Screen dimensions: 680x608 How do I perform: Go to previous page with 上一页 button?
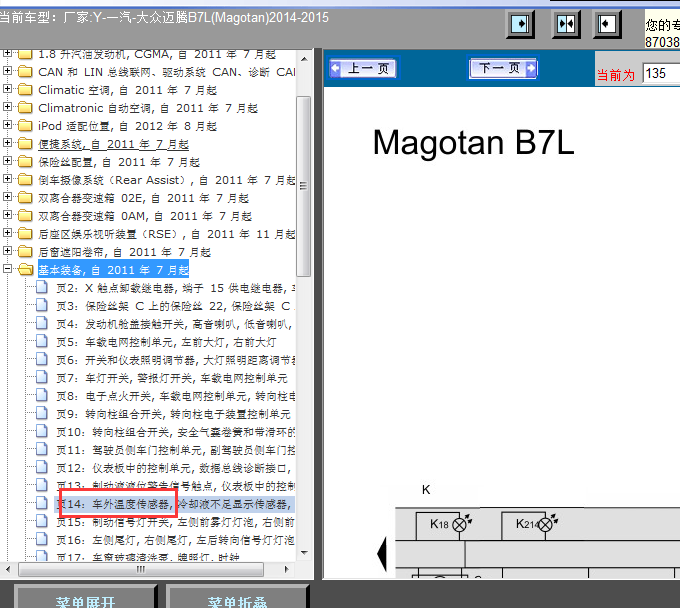pos(363,68)
